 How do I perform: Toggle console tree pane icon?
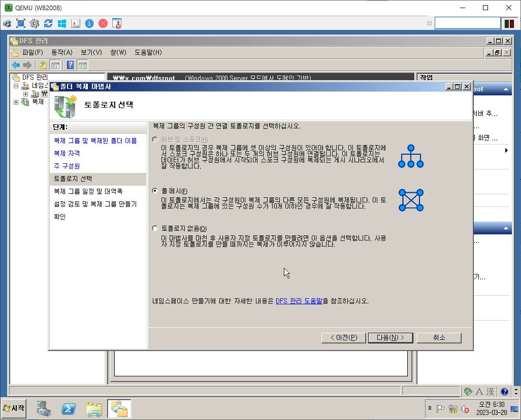pos(55,65)
